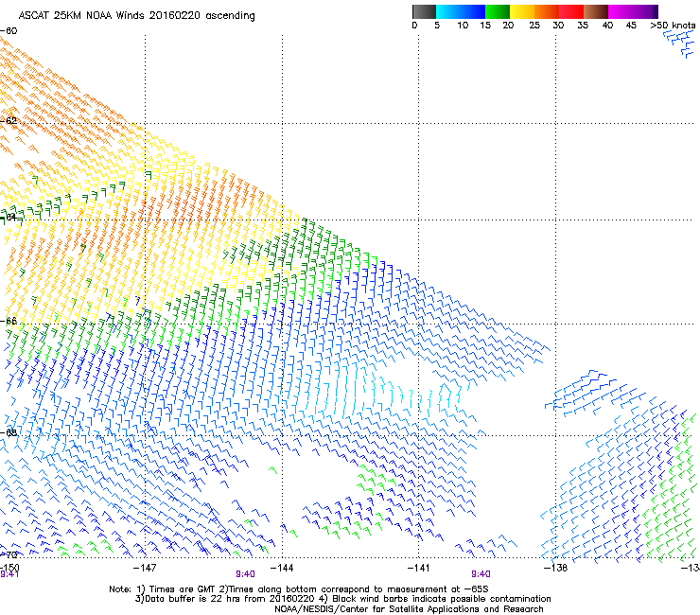Select the orange 25-30 knots legend segment
The width and height of the screenshot is (700, 615).
[x=547, y=11]
